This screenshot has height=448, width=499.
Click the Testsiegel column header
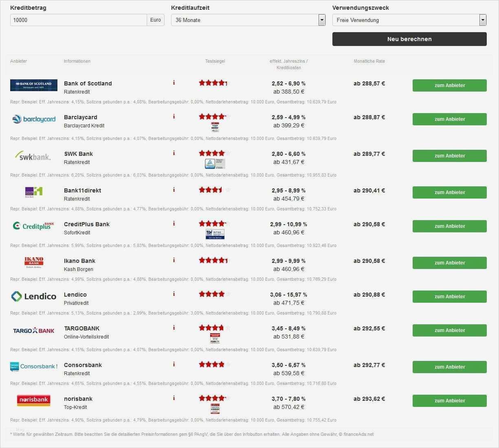(215, 61)
